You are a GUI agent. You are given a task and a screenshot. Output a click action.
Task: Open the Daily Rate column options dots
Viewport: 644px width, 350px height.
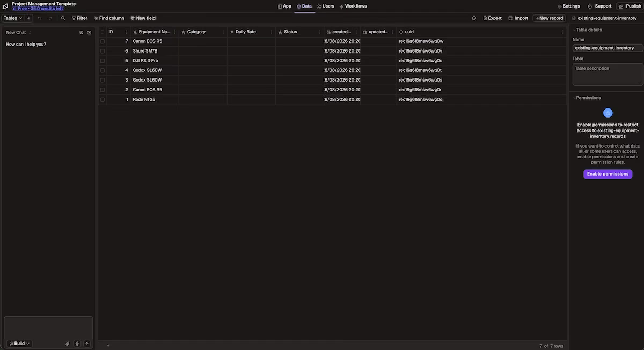[x=272, y=32]
